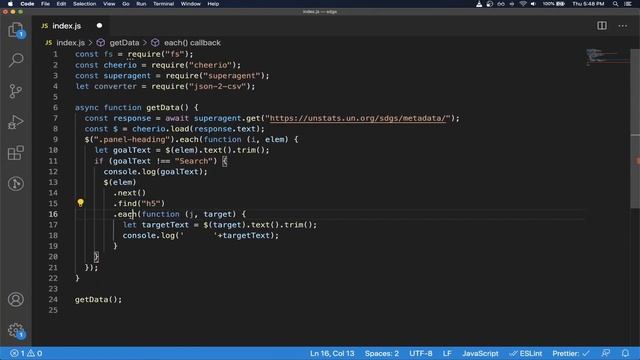Click the date and time in menu bar
This screenshot has height=360, width=640.
pyautogui.click(x=588, y=4)
